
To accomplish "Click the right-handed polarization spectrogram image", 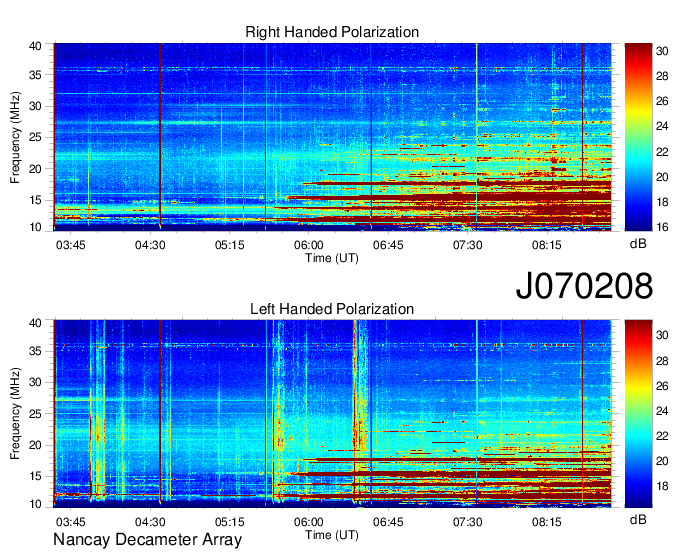I will pos(332,137).
